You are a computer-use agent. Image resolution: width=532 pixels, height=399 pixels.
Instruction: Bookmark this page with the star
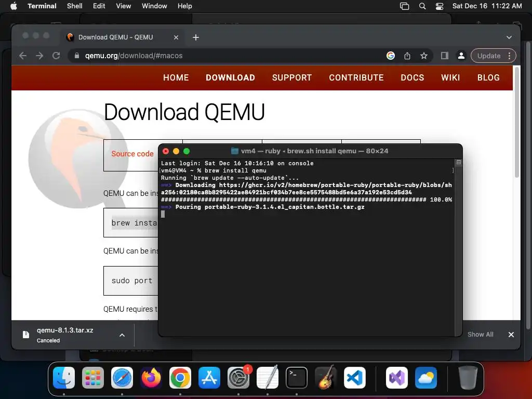point(424,56)
